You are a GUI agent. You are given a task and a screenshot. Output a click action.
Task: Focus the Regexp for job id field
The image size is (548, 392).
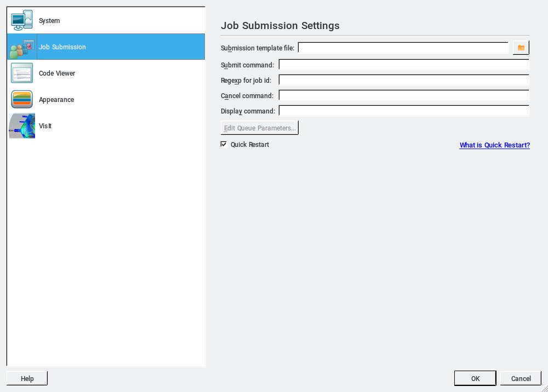[x=403, y=81]
